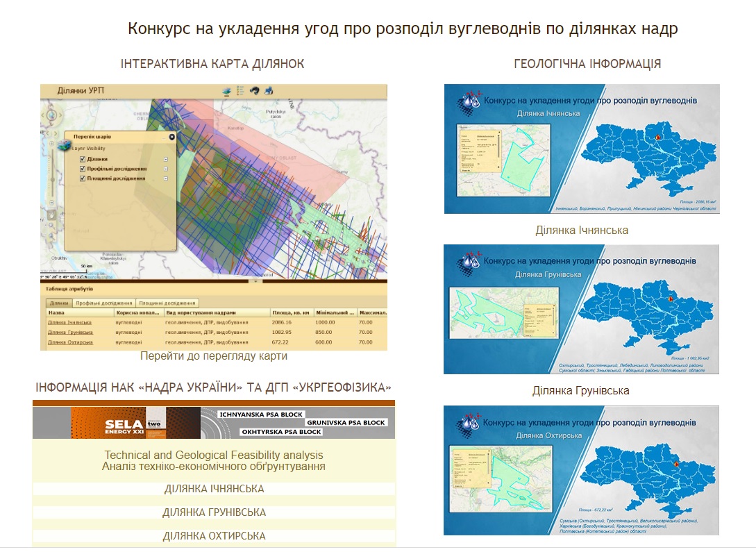756x552 pixels.
Task: Open ДІЛЯНКА ГРУНІВСЬКА feasibility analysis link
Action: tap(214, 512)
